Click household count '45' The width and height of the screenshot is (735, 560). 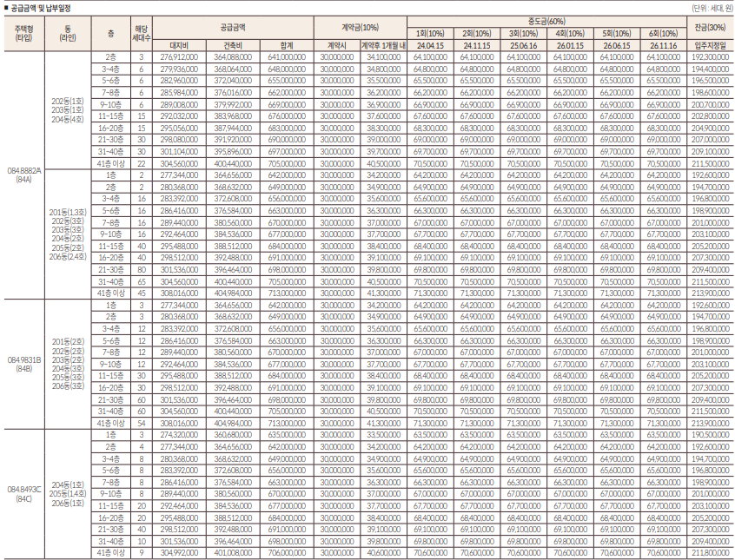click(x=142, y=293)
